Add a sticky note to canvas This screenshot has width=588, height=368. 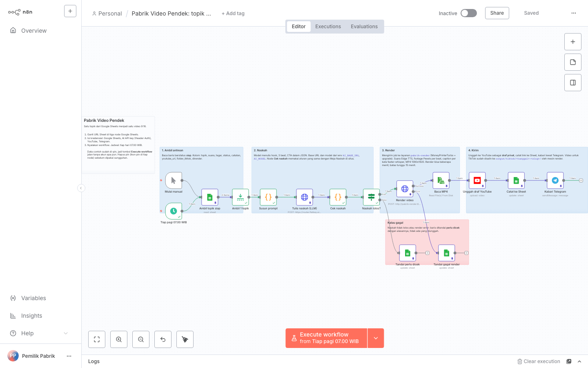[573, 62]
